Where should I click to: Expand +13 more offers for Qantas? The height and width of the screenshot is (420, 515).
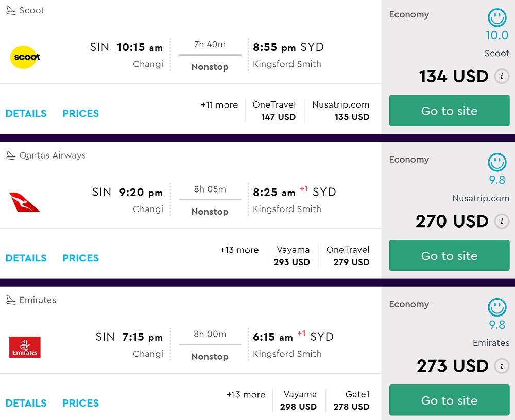[239, 250]
